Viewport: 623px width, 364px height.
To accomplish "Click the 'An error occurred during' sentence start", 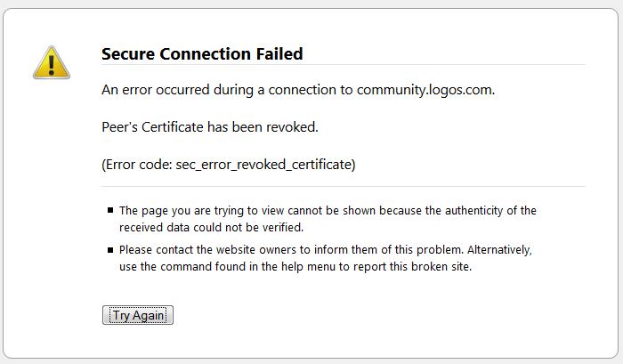I will click(177, 90).
